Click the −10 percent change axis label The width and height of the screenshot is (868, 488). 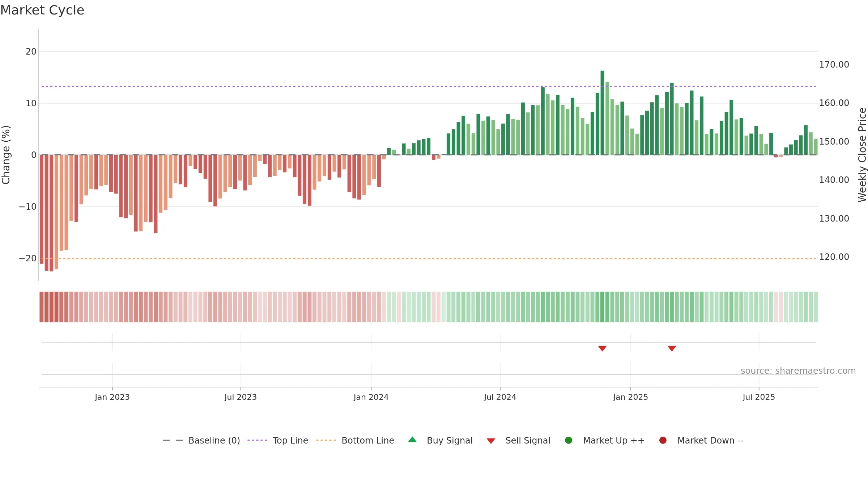[28, 206]
